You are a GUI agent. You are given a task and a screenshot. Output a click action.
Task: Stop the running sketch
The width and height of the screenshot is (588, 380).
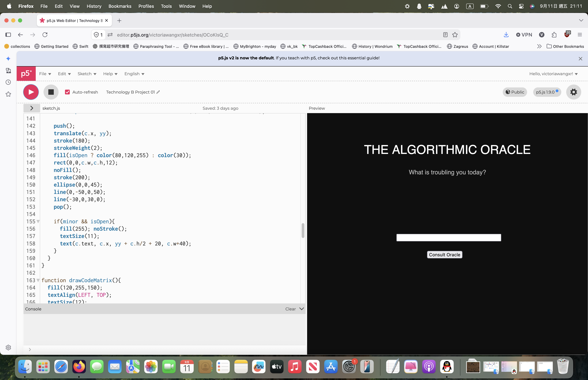(51, 92)
